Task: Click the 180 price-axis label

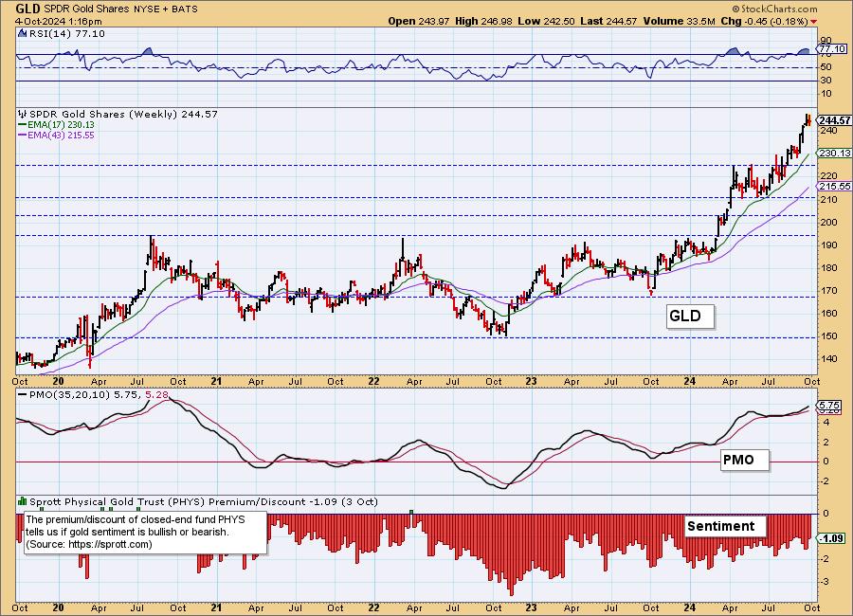Action: coord(828,268)
